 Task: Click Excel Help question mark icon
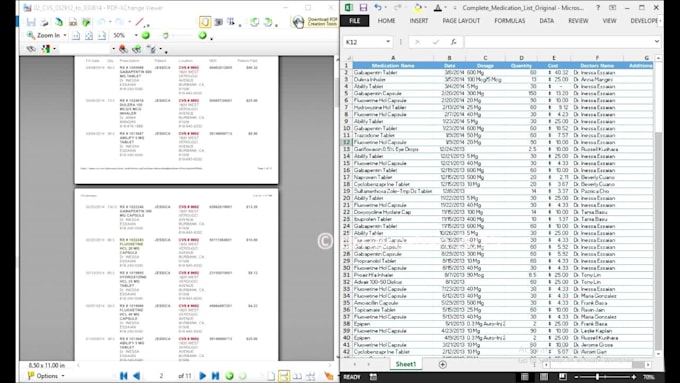pos(598,7)
